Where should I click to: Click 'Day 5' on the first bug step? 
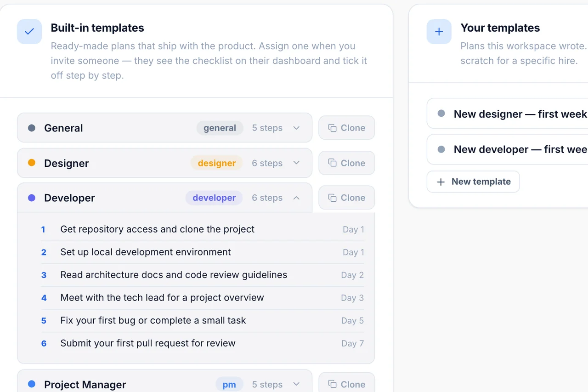352,320
